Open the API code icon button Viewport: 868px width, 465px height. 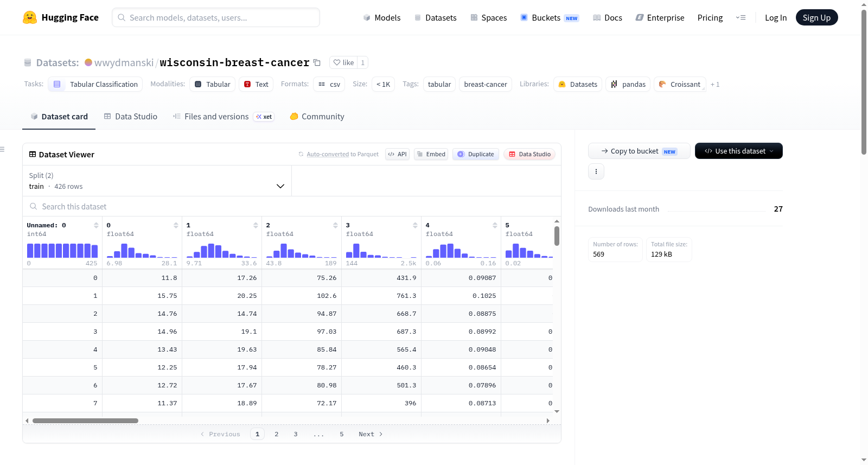tap(397, 154)
